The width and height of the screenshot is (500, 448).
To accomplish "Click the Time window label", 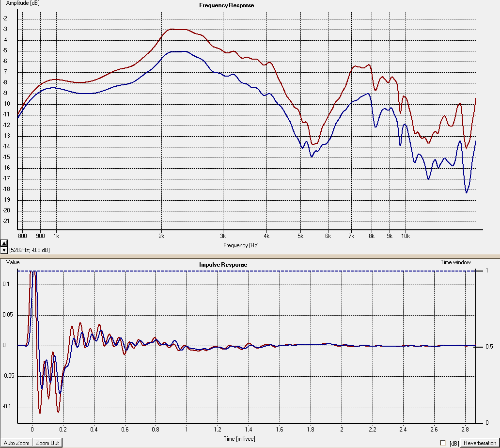I will point(455,262).
